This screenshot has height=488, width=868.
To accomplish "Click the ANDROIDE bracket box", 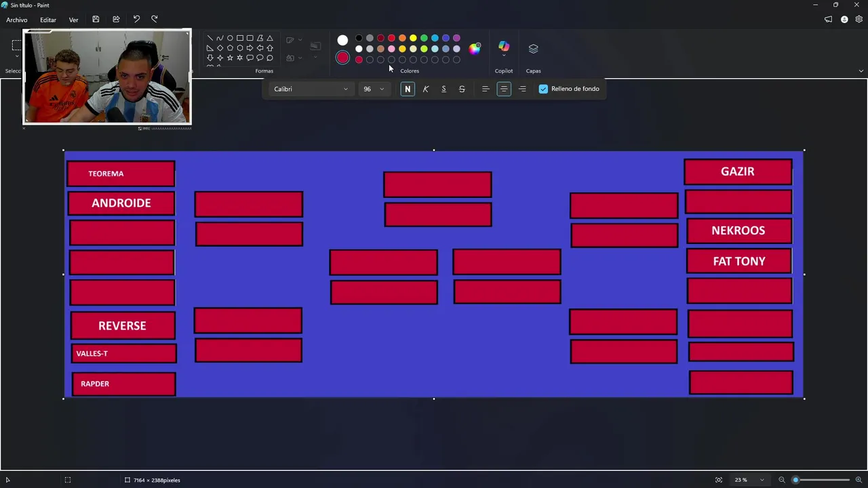I will (x=121, y=203).
